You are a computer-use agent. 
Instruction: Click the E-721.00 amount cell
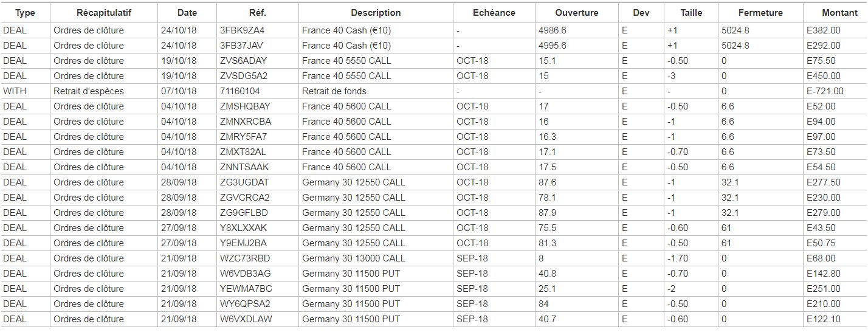tap(825, 91)
